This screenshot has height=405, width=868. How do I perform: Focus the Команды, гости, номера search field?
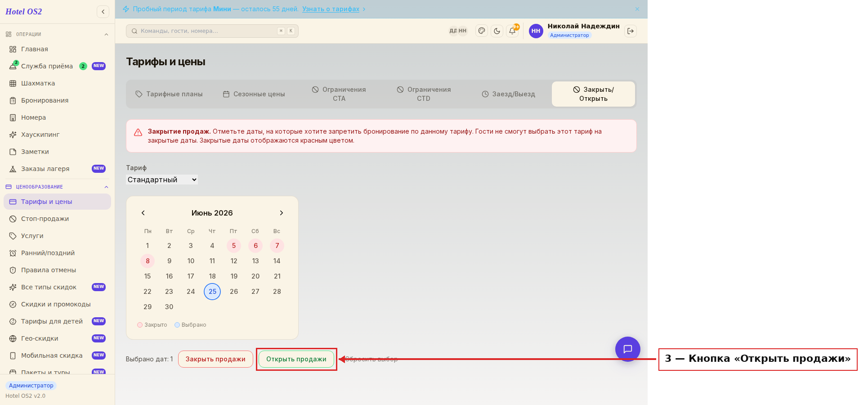(212, 31)
